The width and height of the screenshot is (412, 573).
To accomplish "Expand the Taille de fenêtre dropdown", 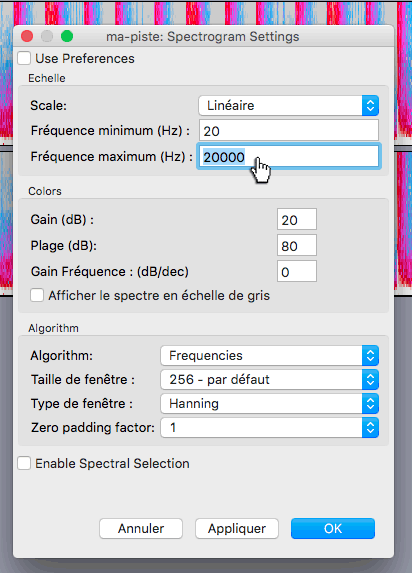I will pos(269,380).
